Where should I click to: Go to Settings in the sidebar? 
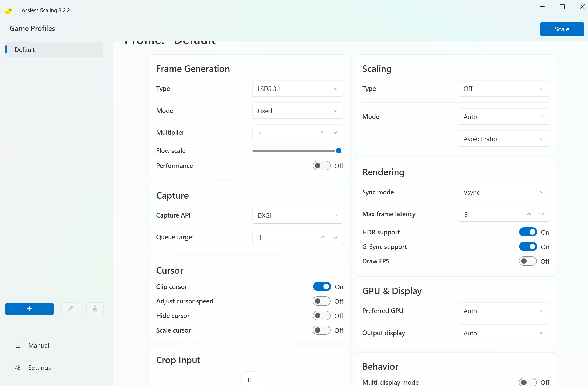(x=39, y=368)
